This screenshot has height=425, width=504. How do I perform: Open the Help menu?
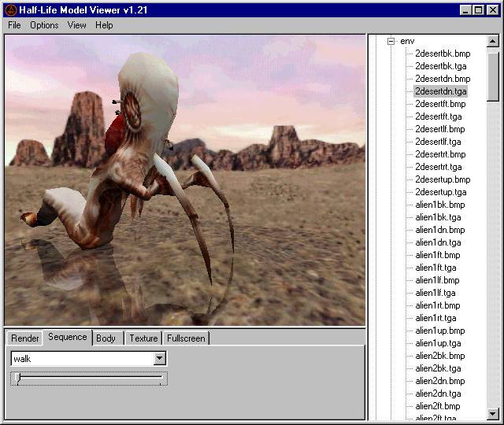coord(104,25)
